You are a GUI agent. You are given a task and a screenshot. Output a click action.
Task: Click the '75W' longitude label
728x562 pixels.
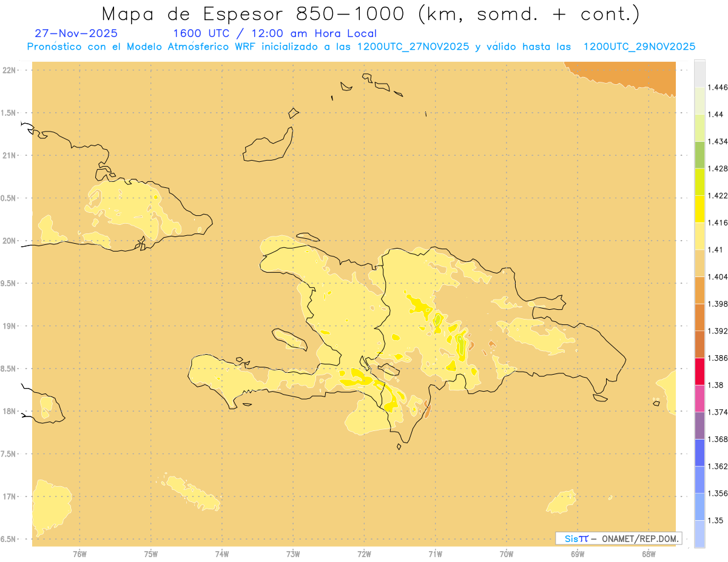pyautogui.click(x=151, y=554)
